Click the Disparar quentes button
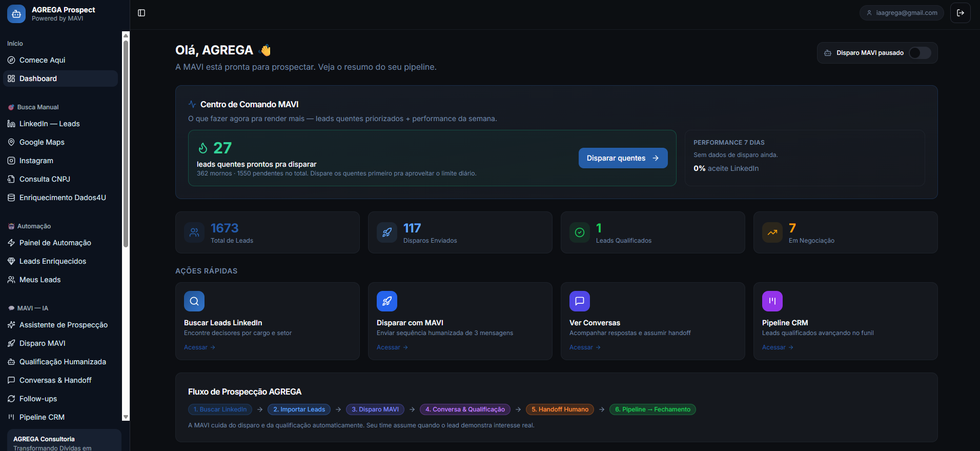Viewport: 980px width, 451px height. 623,158
